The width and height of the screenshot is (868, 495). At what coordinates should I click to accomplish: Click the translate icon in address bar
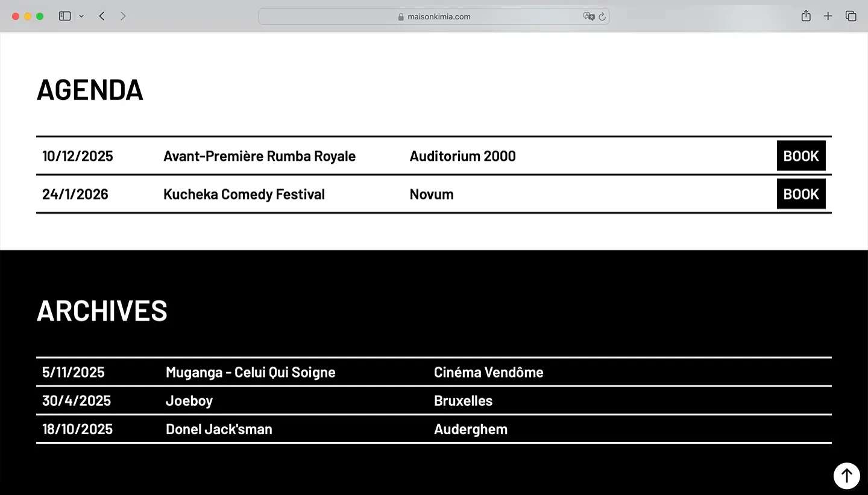(588, 17)
